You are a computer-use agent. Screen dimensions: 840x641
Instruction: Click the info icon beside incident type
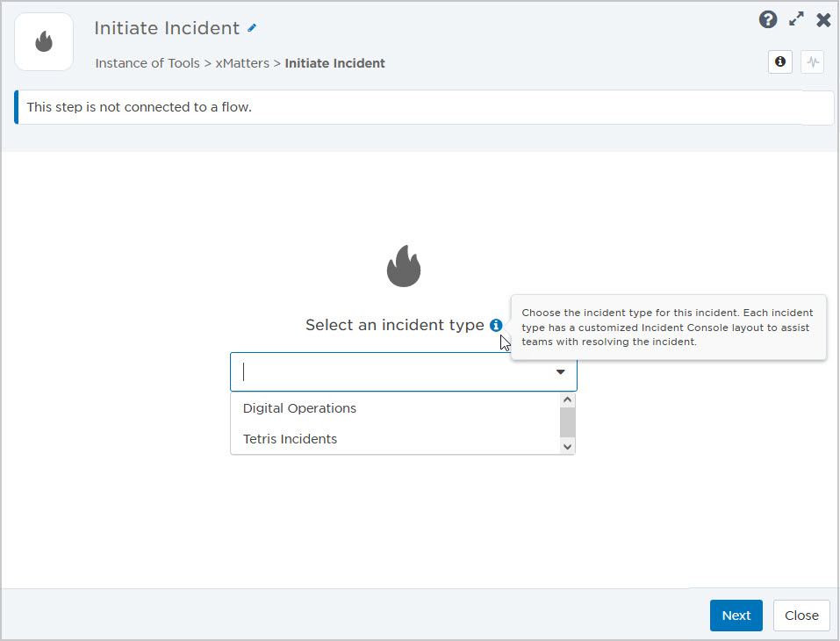click(x=496, y=325)
